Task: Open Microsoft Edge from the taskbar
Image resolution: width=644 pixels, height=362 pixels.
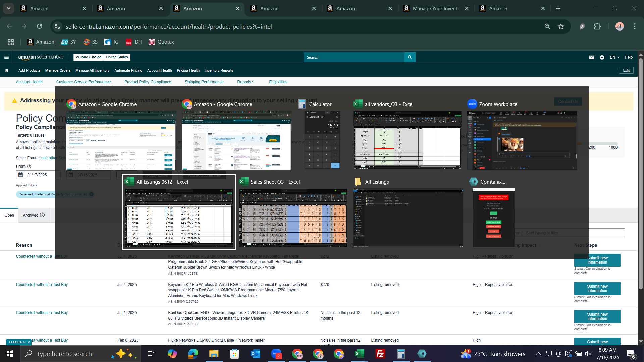Action: coord(193,354)
